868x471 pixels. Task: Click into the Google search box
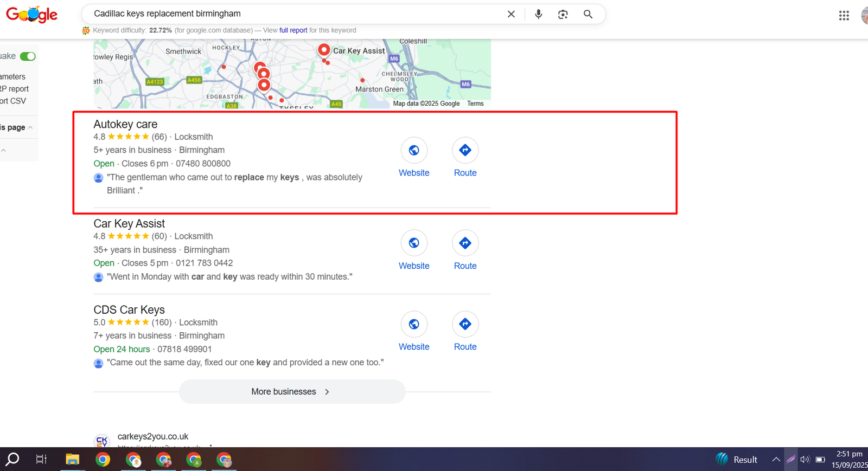click(x=293, y=14)
